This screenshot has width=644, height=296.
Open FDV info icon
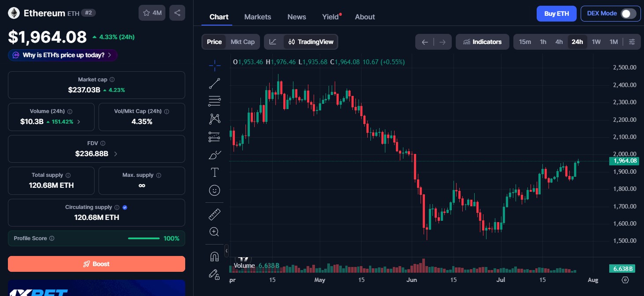103,143
